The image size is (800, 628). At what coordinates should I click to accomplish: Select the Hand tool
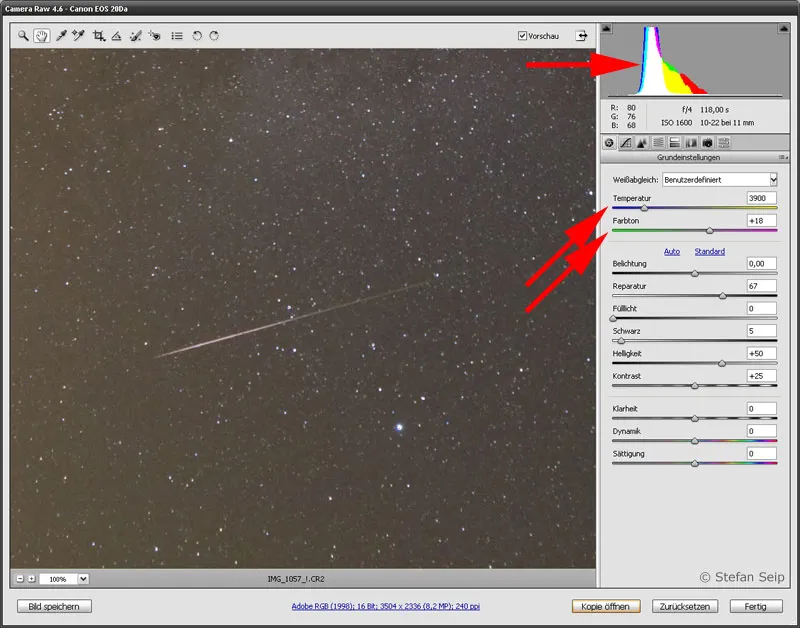[x=42, y=36]
